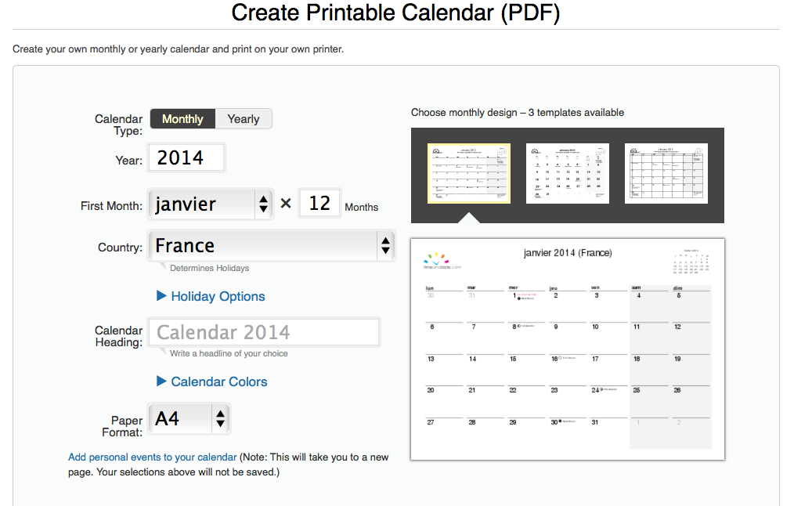Screen dimensions: 812x506
Task: Switch the calendar type to Yearly
Action: 244,119
